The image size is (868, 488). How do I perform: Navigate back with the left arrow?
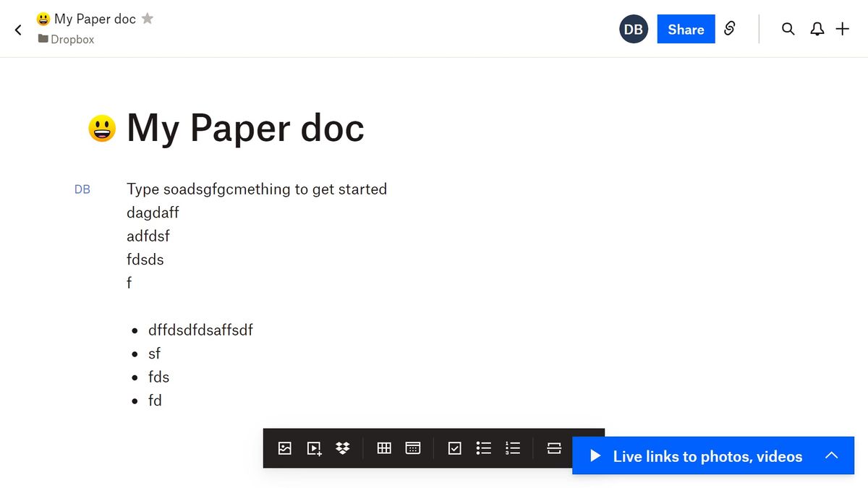click(x=17, y=30)
